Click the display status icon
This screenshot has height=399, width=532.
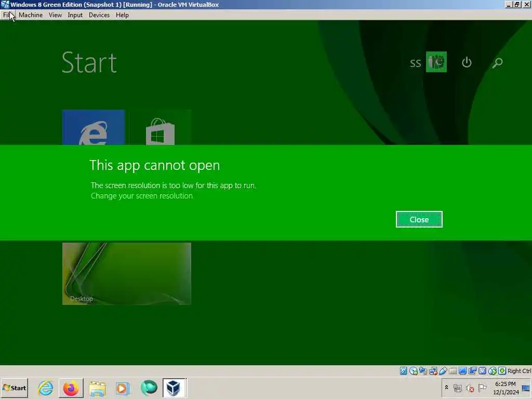[462, 371]
